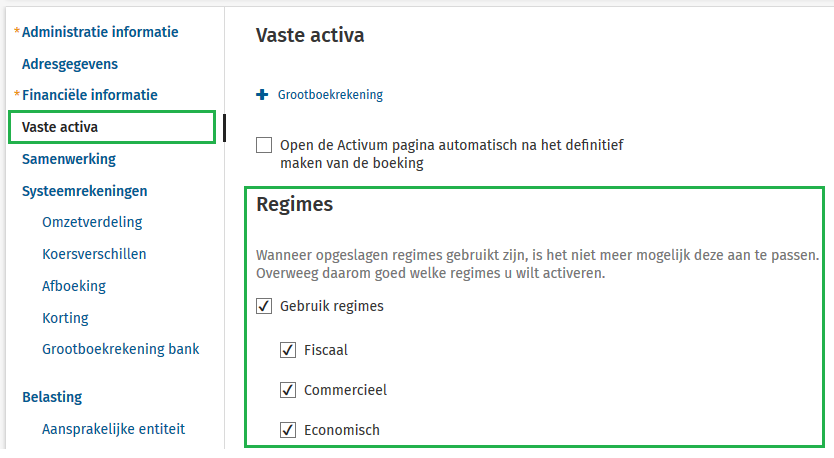Select Koersverschillen in the sidebar
834x458 pixels.
coord(94,254)
